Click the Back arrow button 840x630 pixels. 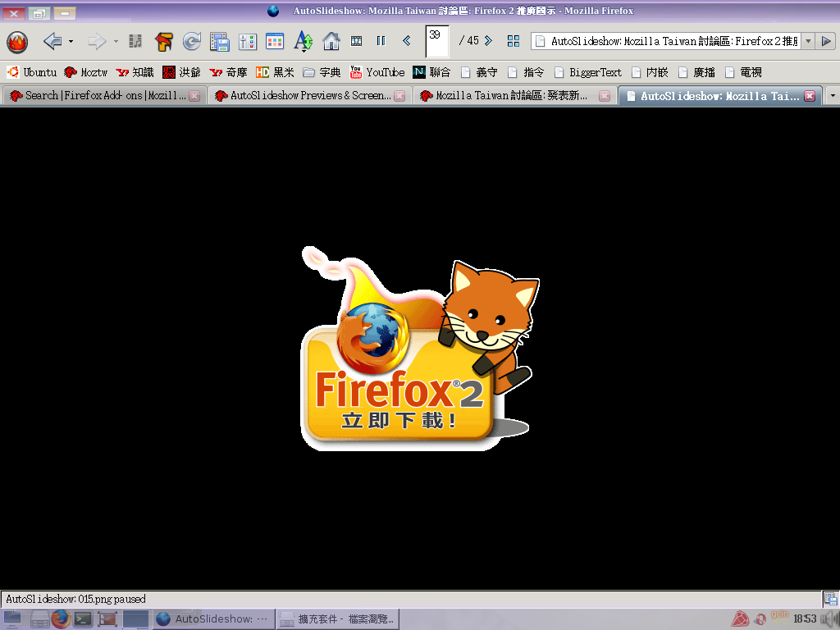pos(52,41)
